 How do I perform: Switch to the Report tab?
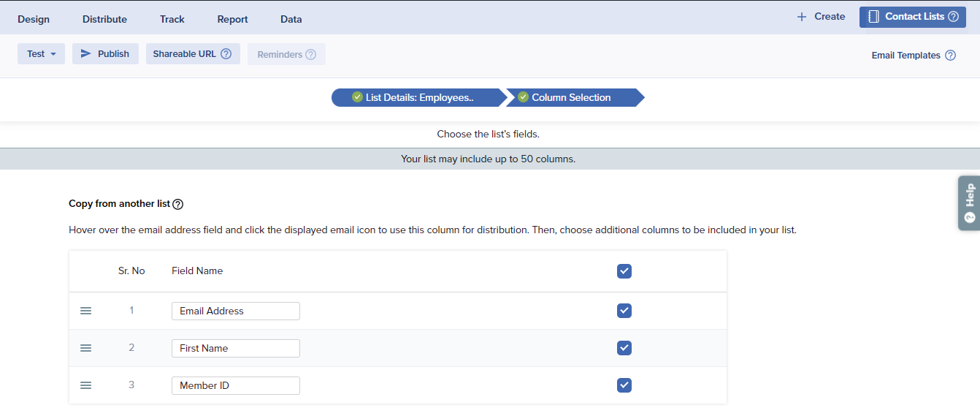[x=232, y=19]
